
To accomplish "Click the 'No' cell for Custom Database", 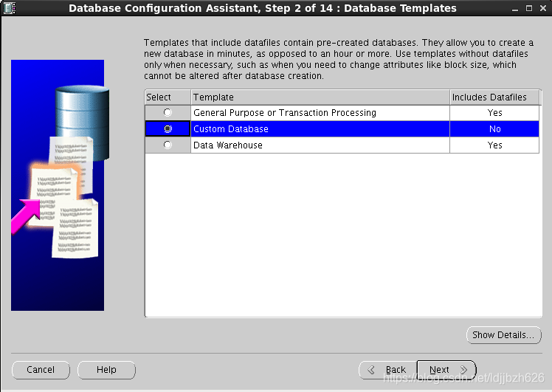I will [494, 129].
